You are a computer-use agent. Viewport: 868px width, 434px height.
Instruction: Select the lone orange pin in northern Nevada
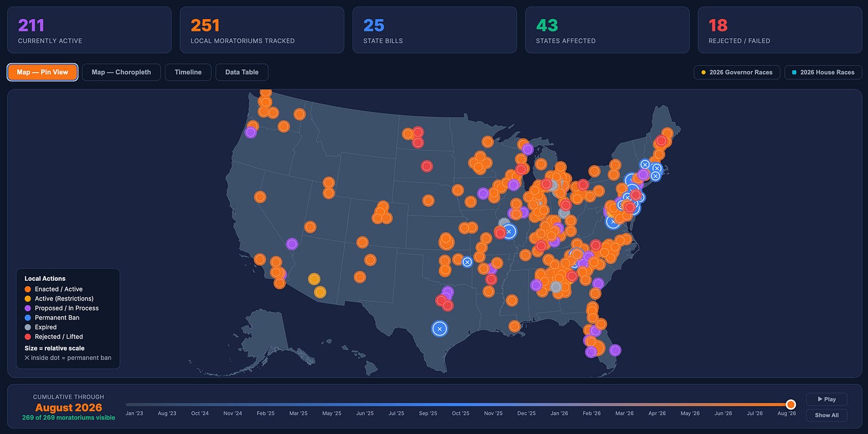pyautogui.click(x=259, y=197)
